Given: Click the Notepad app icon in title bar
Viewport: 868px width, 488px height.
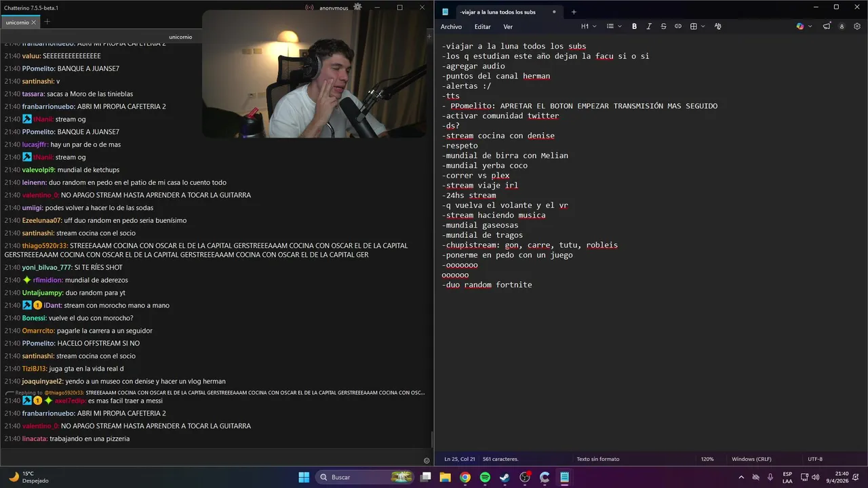Looking at the screenshot, I should click(445, 12).
